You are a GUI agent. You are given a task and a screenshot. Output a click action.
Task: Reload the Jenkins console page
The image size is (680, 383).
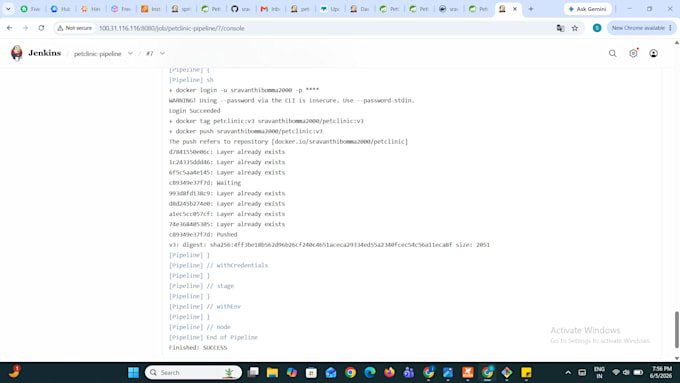41,28
